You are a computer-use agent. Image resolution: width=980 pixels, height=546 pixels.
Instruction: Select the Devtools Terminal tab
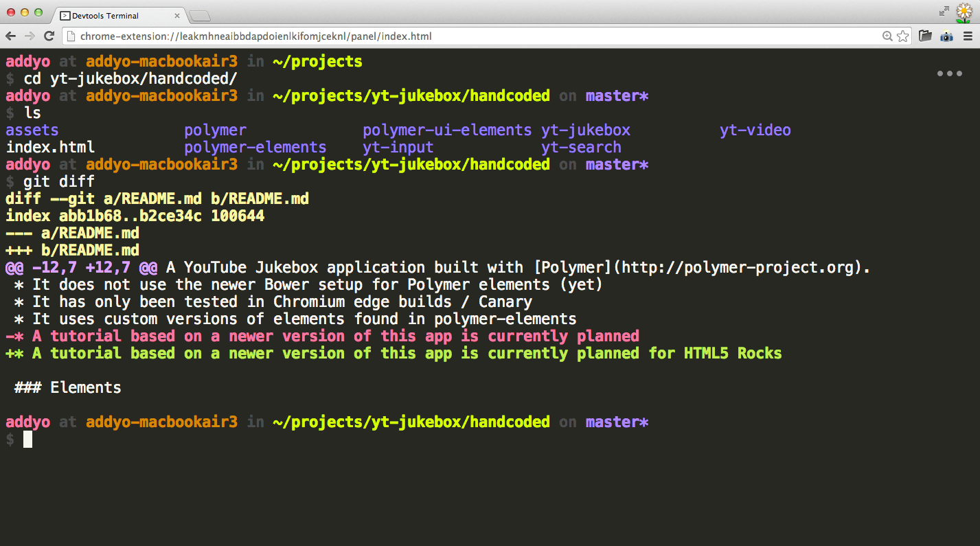click(110, 14)
